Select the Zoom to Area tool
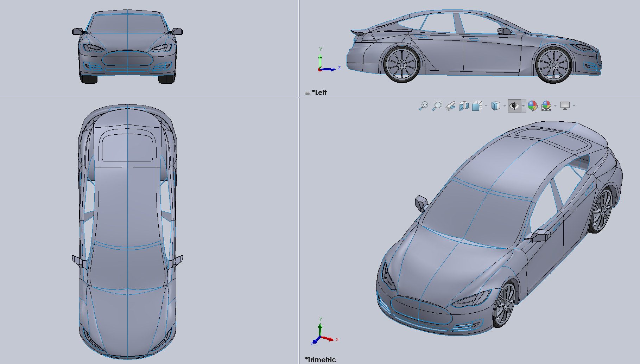The width and height of the screenshot is (640, 364). 437,106
